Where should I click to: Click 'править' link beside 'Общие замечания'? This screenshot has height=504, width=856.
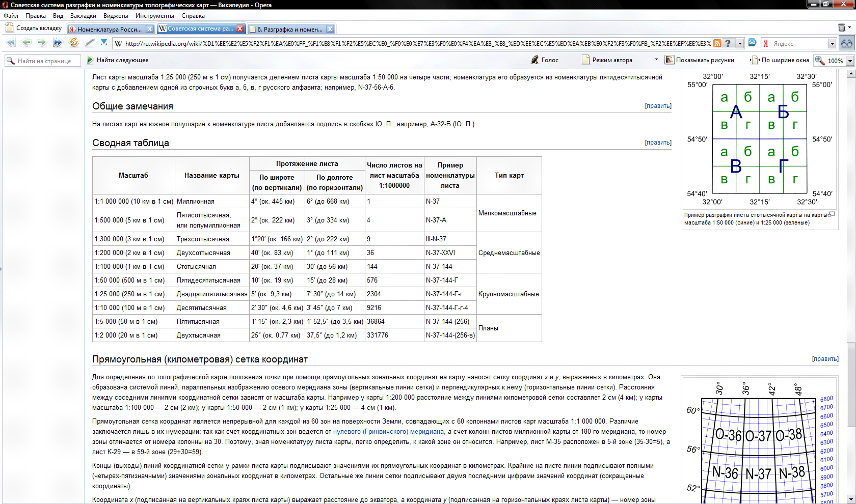point(658,106)
